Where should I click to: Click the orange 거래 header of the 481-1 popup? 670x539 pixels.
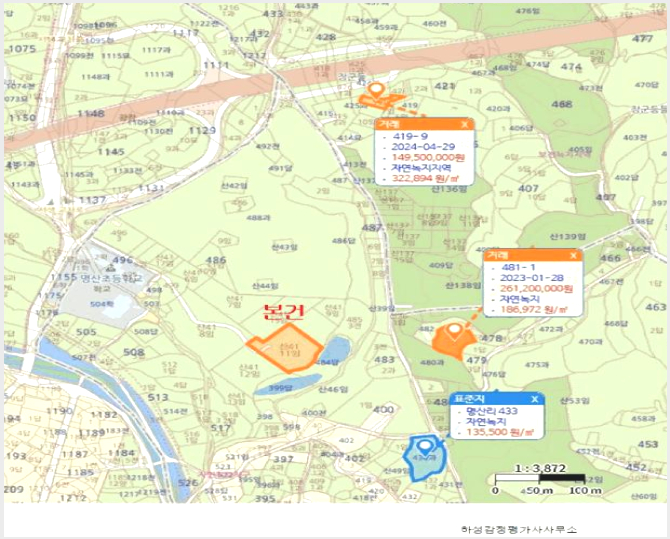pyautogui.click(x=533, y=256)
